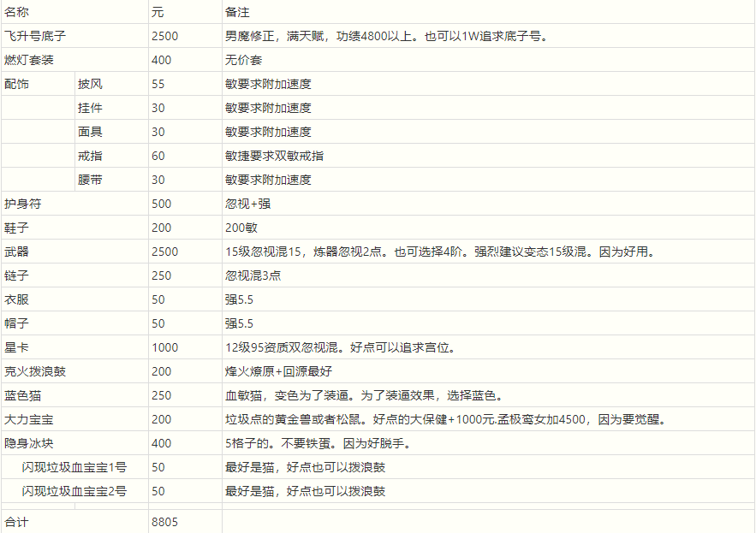Click the 配饰 category cell
The image size is (756, 533).
[16, 85]
